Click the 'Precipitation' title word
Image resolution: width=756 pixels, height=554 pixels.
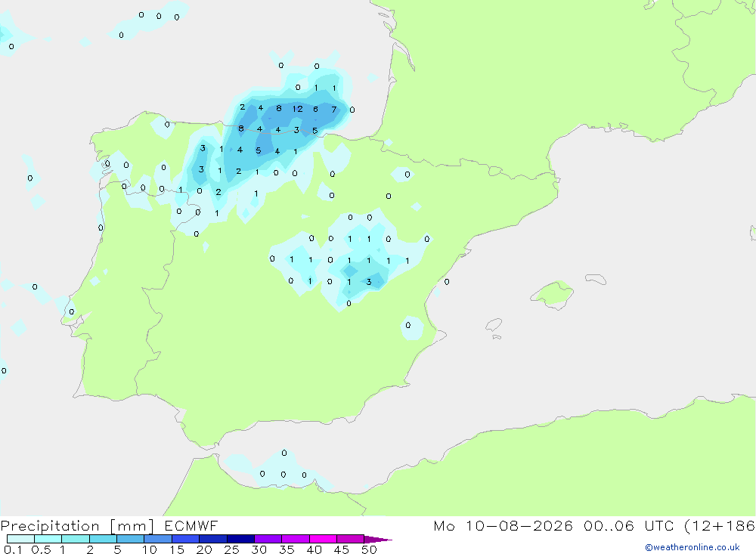point(50,526)
